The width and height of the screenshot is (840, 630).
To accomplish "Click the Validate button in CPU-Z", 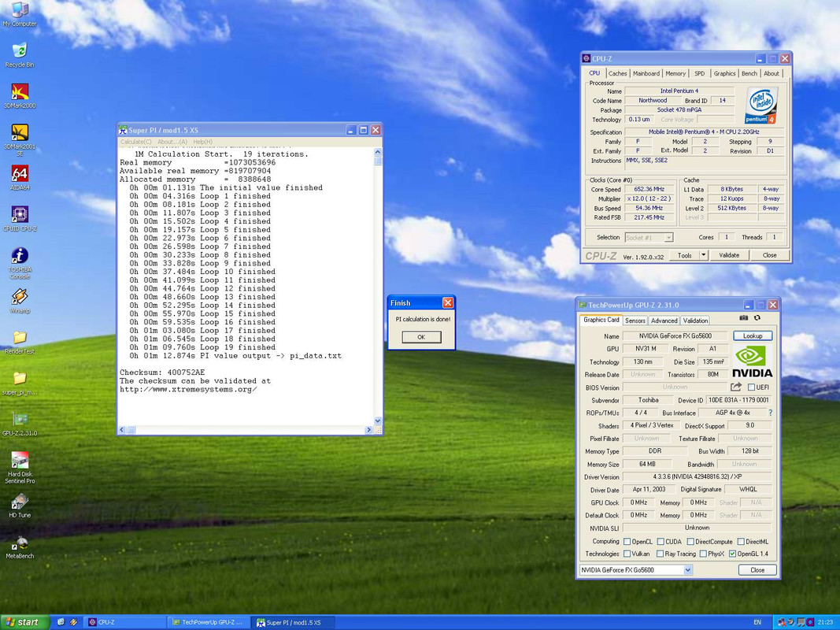I will coord(728,255).
